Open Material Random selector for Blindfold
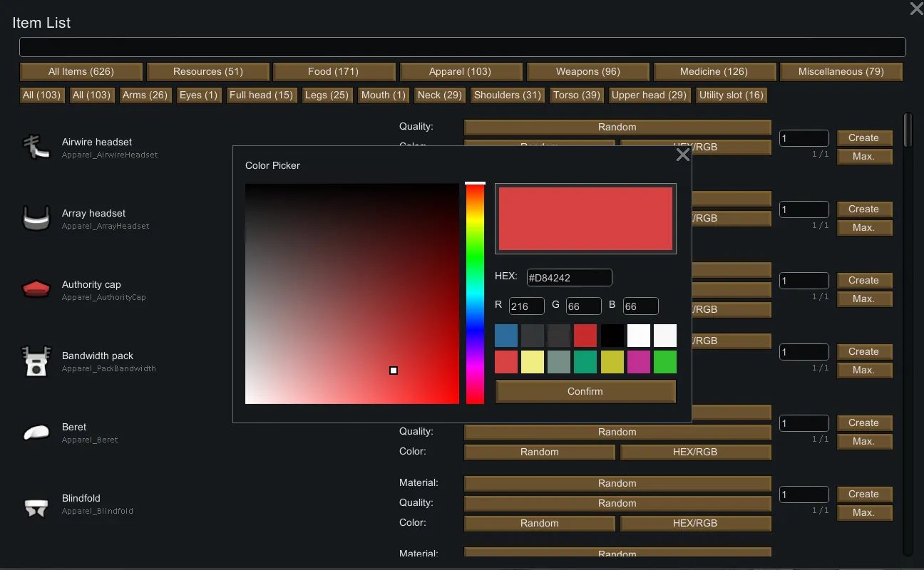Screen dimensions: 924x570 tap(617, 483)
